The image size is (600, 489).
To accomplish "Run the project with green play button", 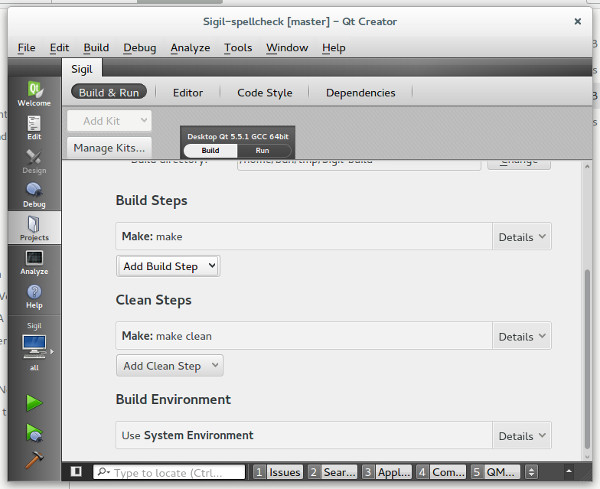I will 34,403.
